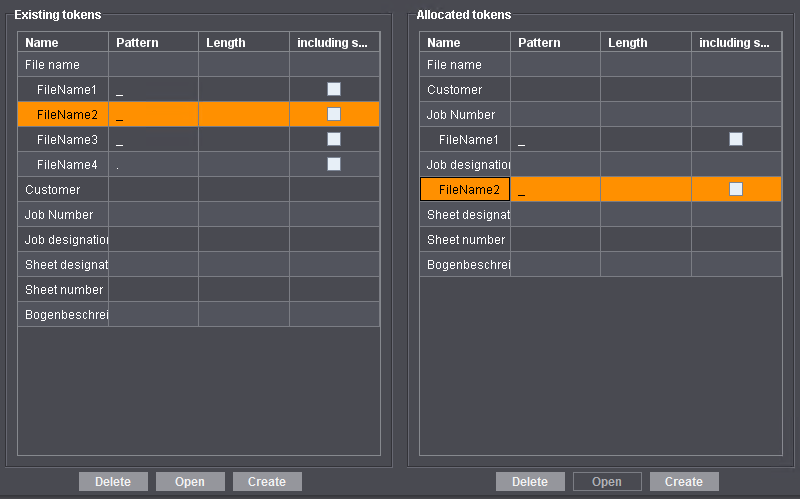Image resolution: width=800 pixels, height=499 pixels.
Task: Select 'Bogenbeschrei' row in Existing tokens
Action: pos(199,314)
